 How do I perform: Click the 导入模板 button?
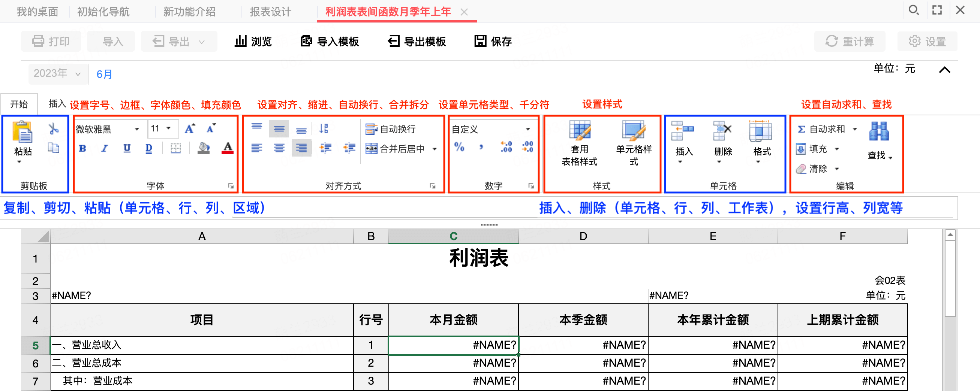point(330,41)
